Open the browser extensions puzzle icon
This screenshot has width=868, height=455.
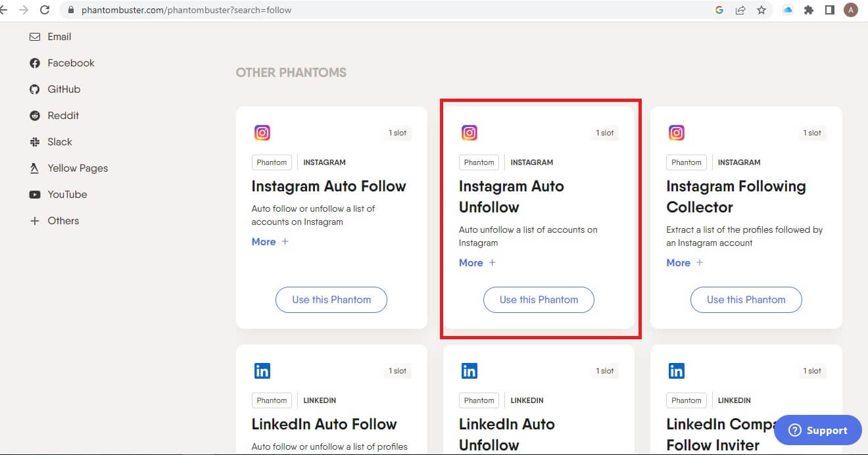(809, 10)
